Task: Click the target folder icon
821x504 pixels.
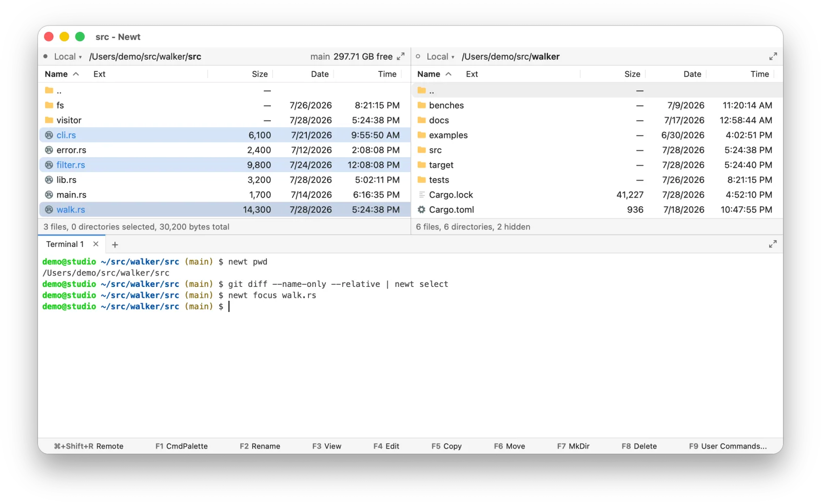Action: click(x=421, y=165)
